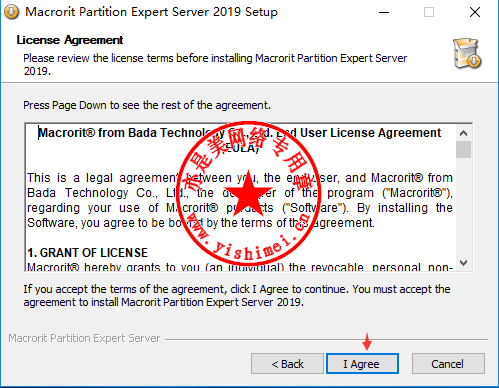The image size is (499, 388).
Task: Click the installer box icon in the header
Action: pos(467,53)
